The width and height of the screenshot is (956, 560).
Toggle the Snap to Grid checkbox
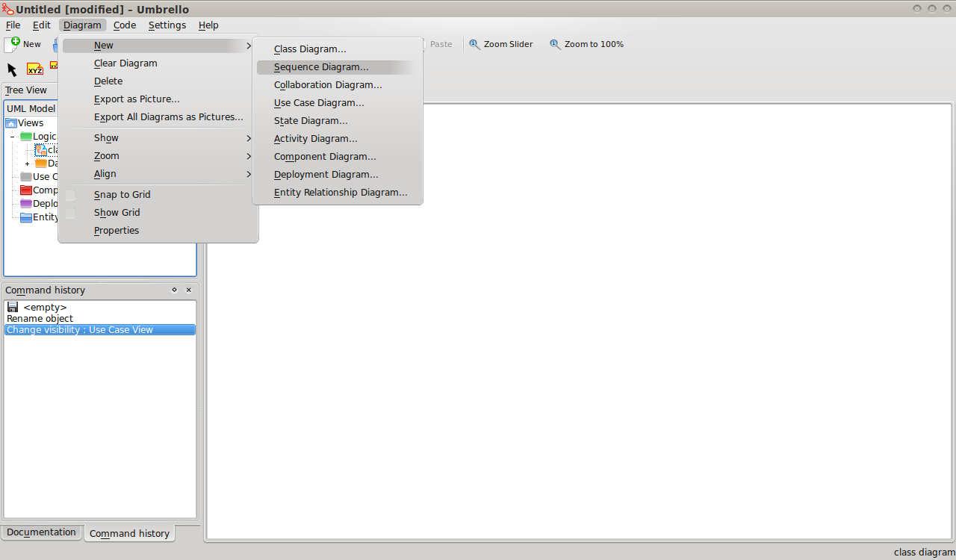(70, 195)
